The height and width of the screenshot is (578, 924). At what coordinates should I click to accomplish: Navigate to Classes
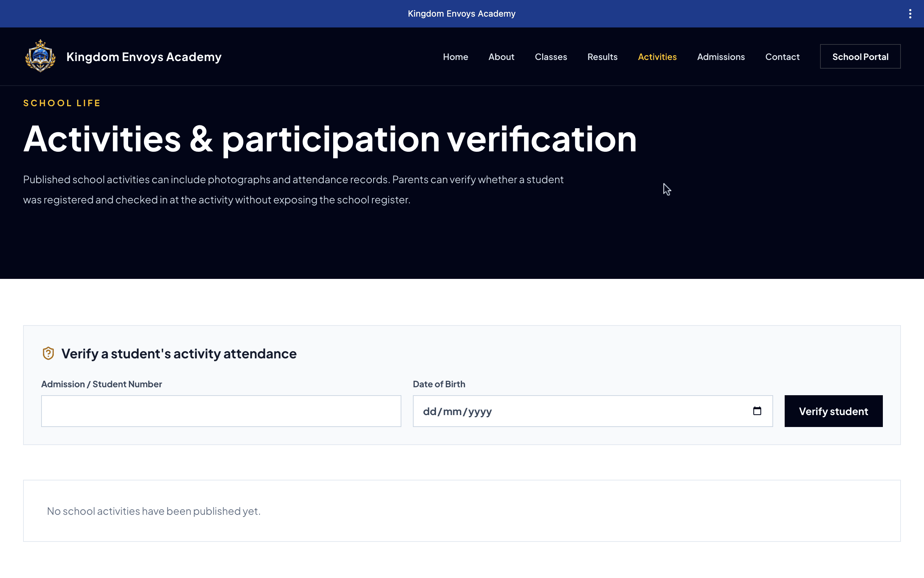(x=550, y=57)
